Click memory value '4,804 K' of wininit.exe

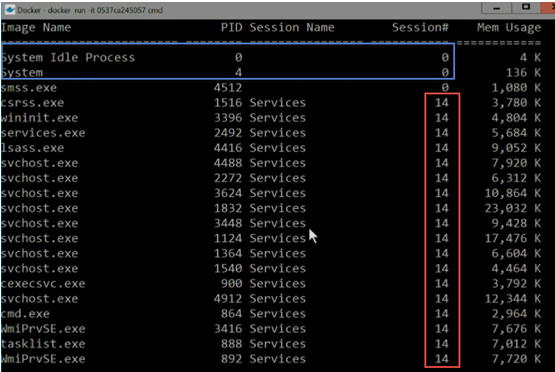[x=516, y=118]
